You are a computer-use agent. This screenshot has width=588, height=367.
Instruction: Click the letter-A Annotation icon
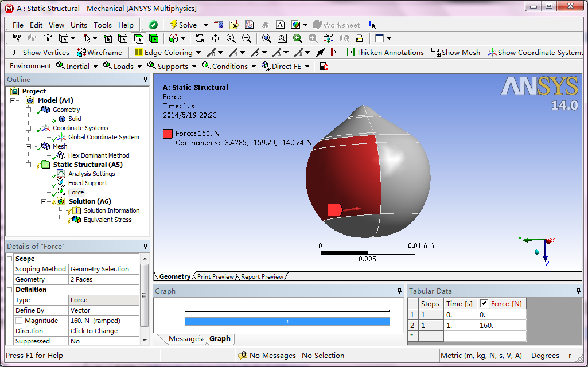click(x=280, y=25)
